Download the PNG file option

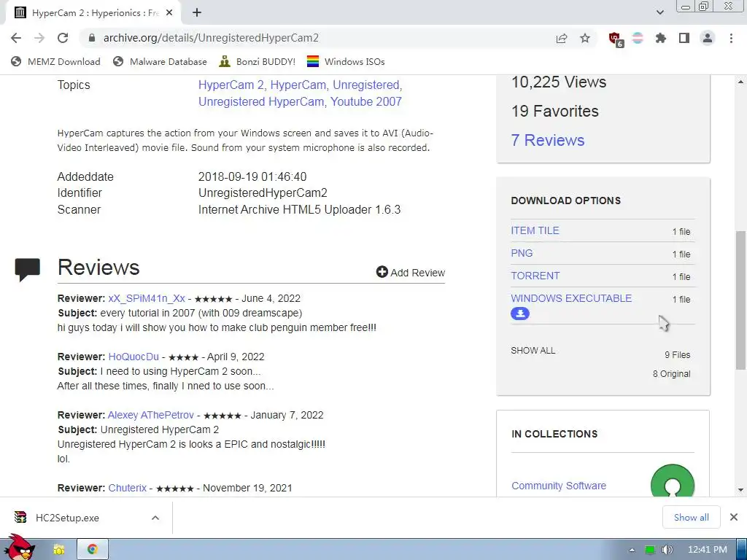click(522, 253)
